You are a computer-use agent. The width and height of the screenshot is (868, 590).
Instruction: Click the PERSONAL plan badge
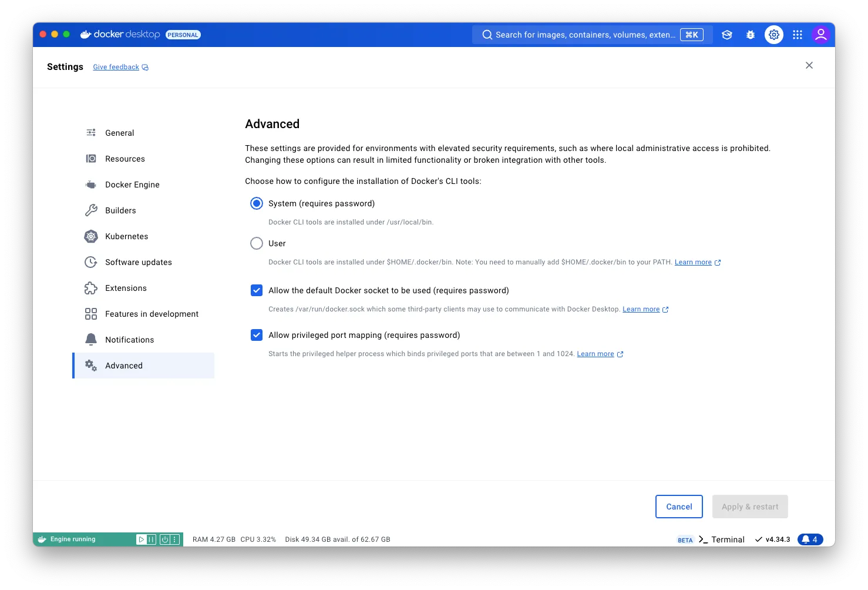(x=183, y=35)
